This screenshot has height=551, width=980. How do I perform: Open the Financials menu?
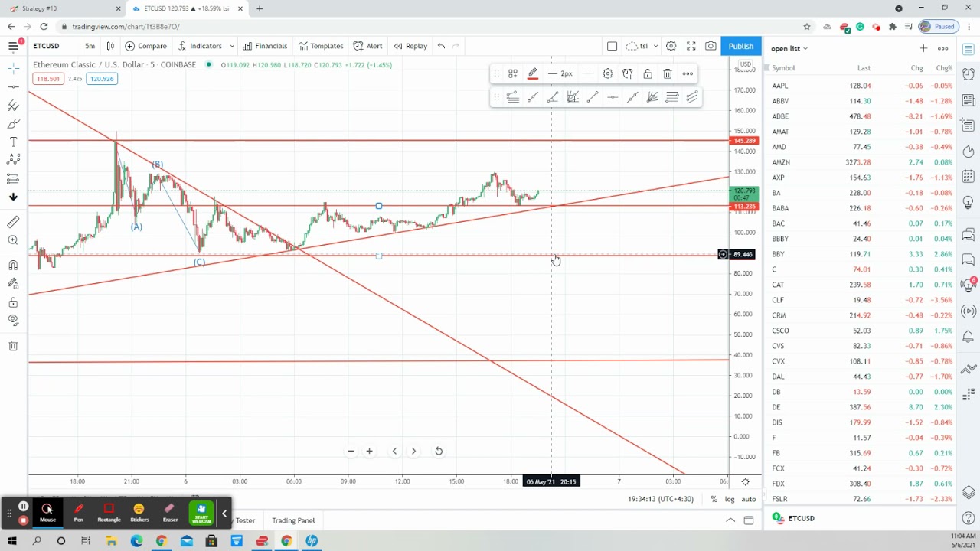(264, 46)
